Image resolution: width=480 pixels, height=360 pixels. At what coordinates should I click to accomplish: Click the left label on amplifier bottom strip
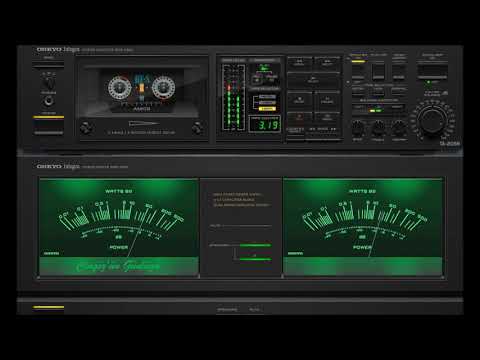[227, 310]
